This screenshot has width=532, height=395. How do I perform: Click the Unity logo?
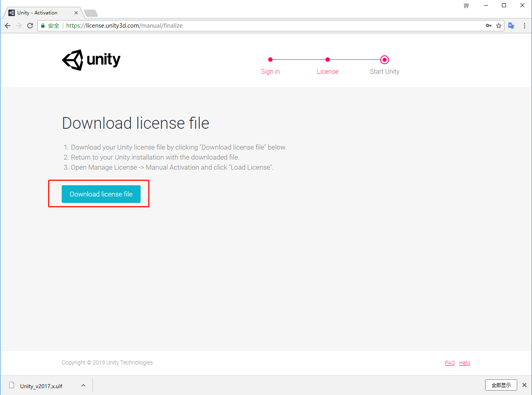pyautogui.click(x=91, y=59)
